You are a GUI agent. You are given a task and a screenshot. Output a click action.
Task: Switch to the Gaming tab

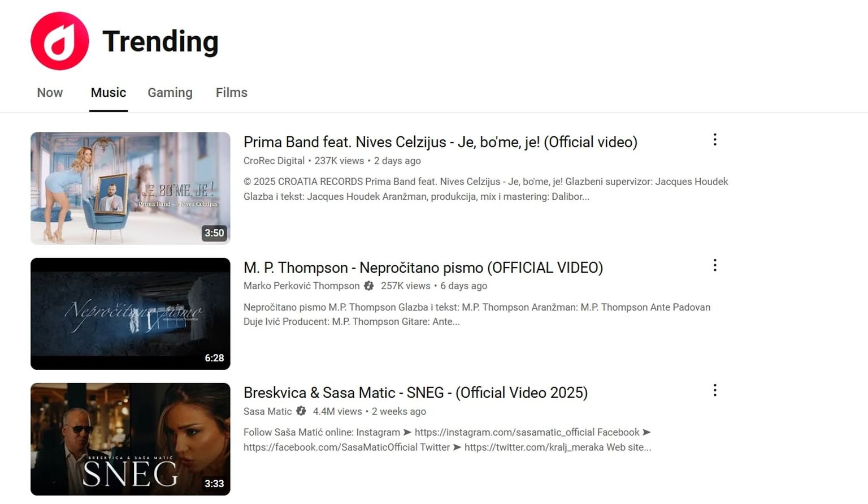pos(170,93)
